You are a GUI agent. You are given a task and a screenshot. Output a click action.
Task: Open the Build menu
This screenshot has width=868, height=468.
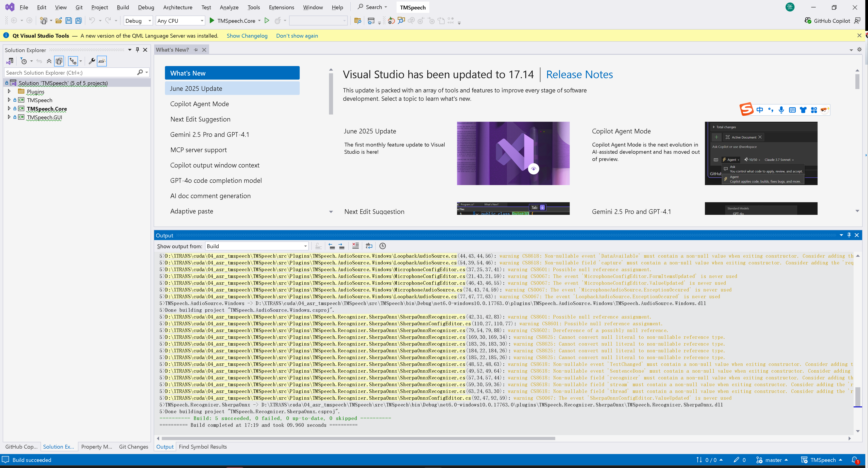tap(123, 7)
